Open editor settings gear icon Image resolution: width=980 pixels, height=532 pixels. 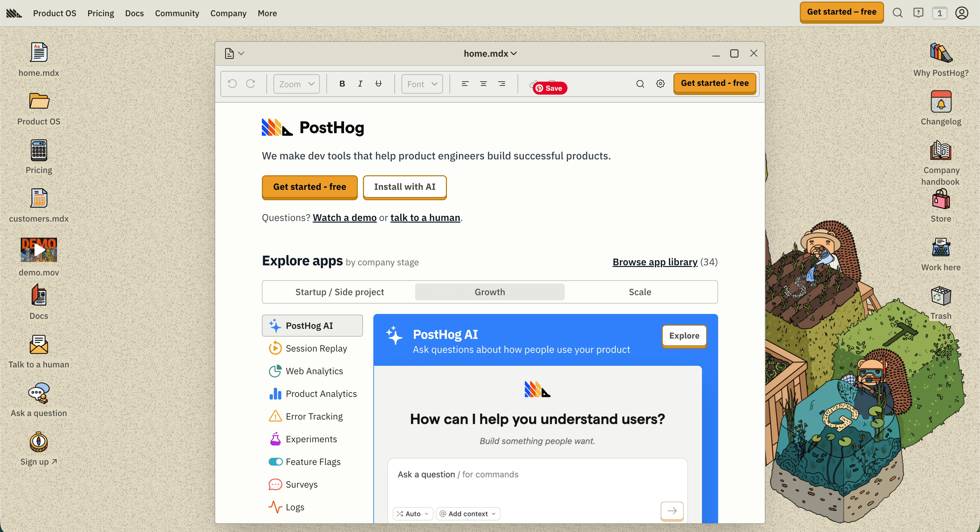click(660, 84)
